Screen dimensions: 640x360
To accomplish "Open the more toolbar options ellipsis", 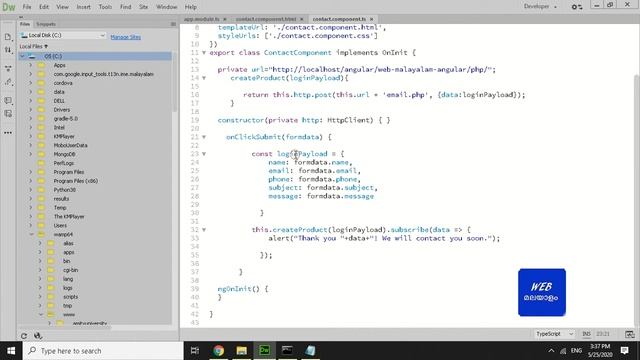I will (8, 133).
